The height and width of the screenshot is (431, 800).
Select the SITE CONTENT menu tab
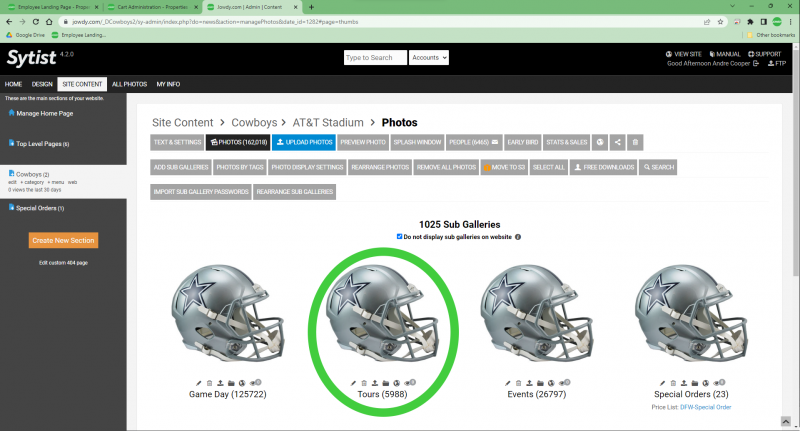(x=82, y=84)
